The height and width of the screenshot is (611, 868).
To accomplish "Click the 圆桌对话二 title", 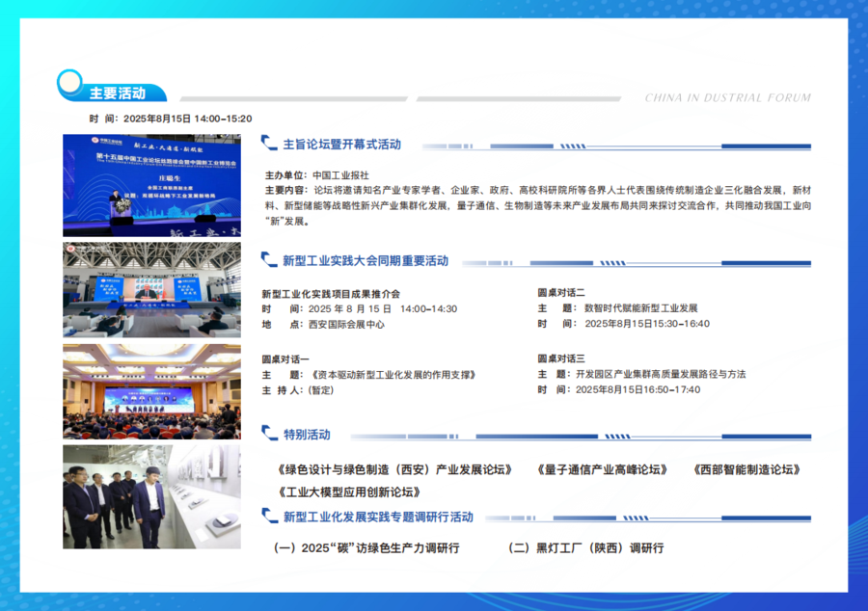I will click(x=560, y=293).
